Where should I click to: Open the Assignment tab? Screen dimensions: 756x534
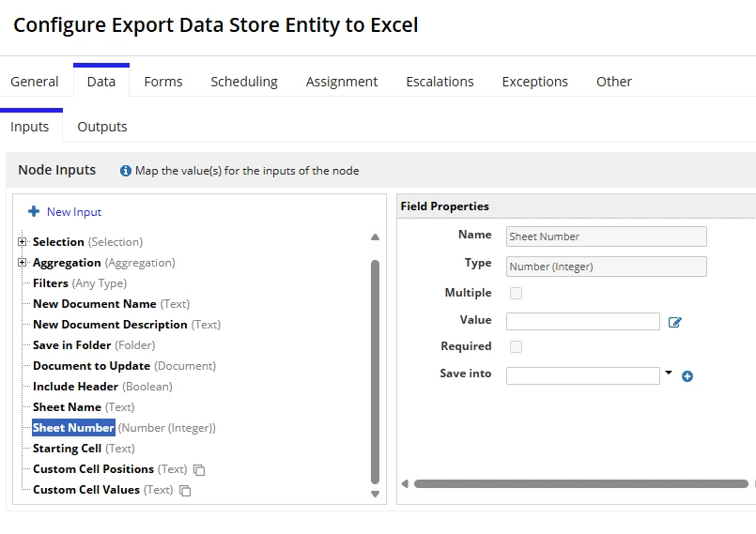tap(341, 82)
